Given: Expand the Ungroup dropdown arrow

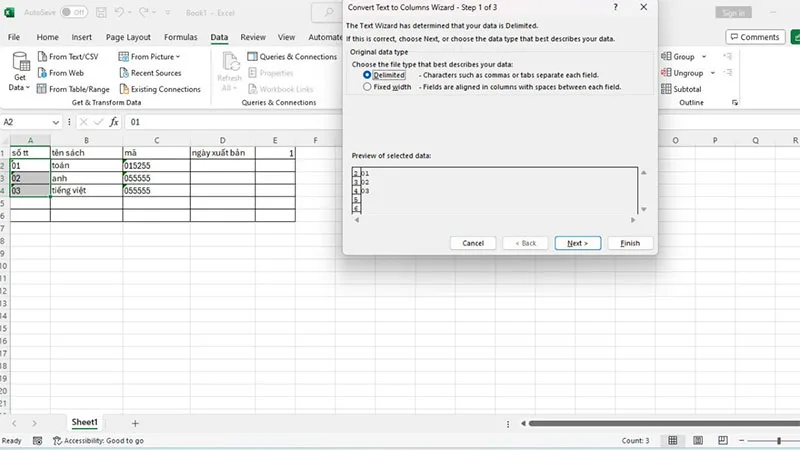Looking at the screenshot, I should tap(712, 73).
